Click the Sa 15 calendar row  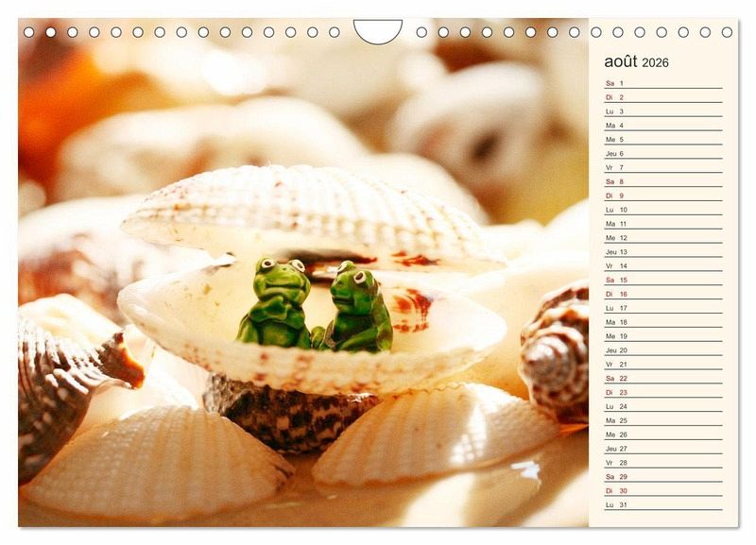click(662, 280)
